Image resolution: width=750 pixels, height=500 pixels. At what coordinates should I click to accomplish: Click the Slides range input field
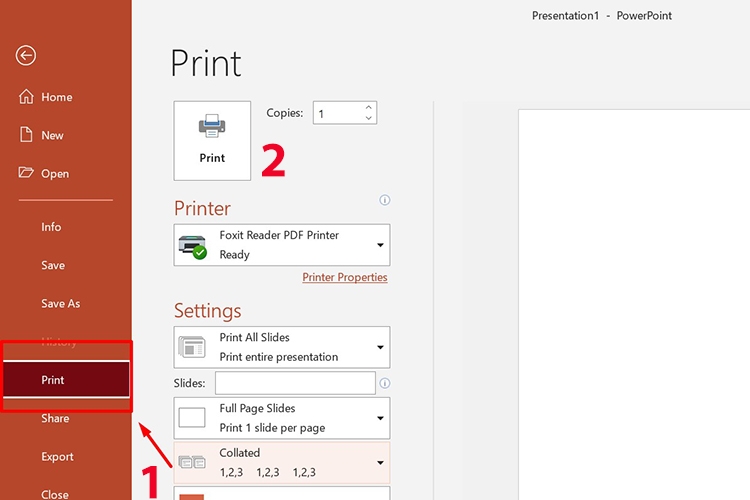tap(295, 383)
